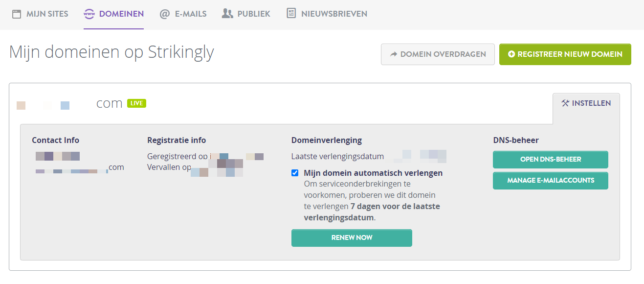This screenshot has height=284, width=644.
Task: Uncheck Mijn domein automatisch verlengen checkbox
Action: pos(295,173)
